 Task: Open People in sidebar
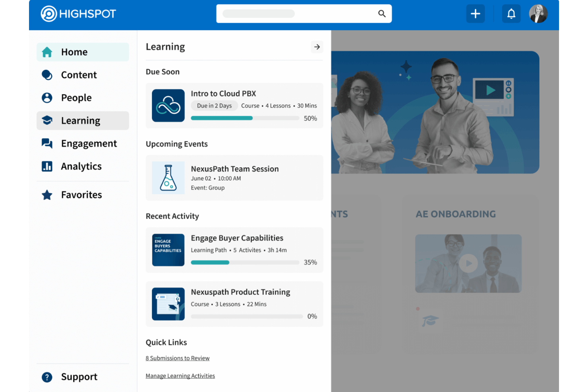point(83,98)
